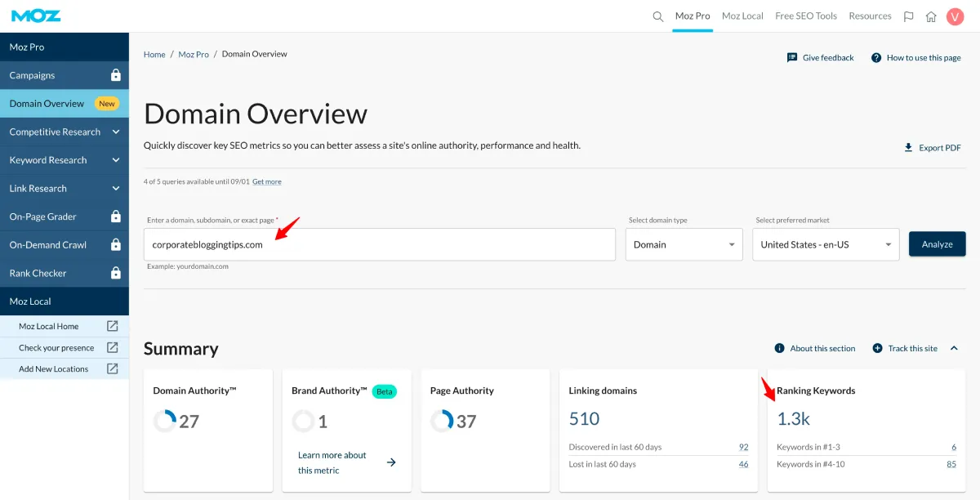Image resolution: width=980 pixels, height=500 pixels.
Task: Click Linking domains value 510
Action: [584, 419]
